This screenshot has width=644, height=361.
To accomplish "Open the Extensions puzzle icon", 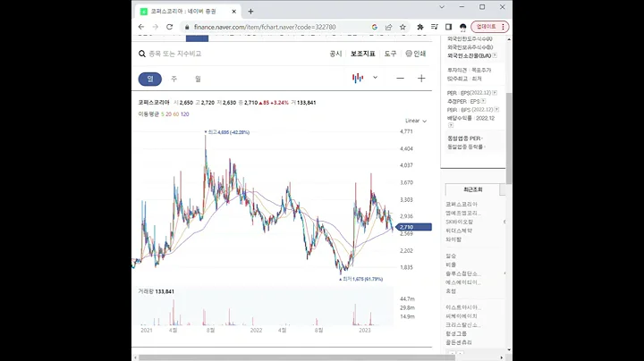I will 420,27.
